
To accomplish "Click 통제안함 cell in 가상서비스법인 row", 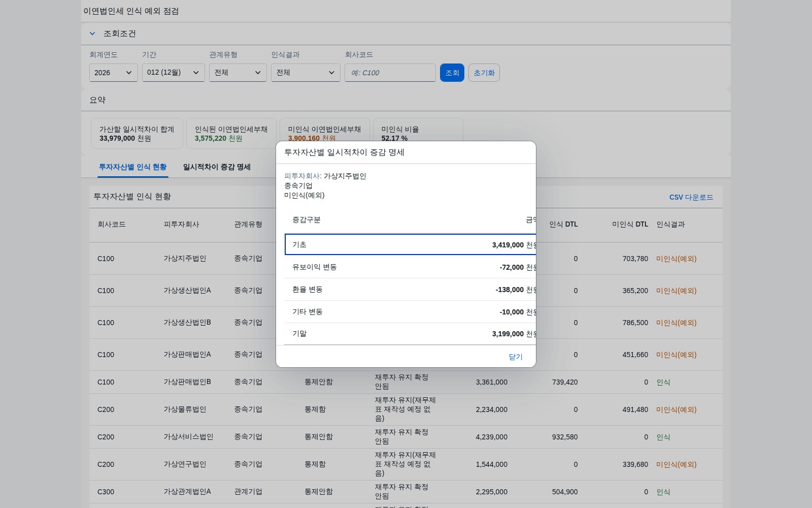I will [319, 437].
